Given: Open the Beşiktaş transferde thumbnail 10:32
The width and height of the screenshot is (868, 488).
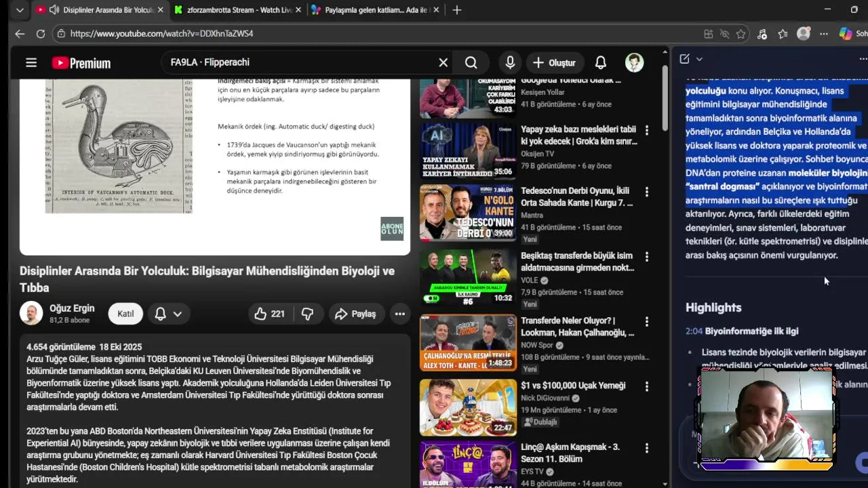Looking at the screenshot, I should pyautogui.click(x=467, y=277).
